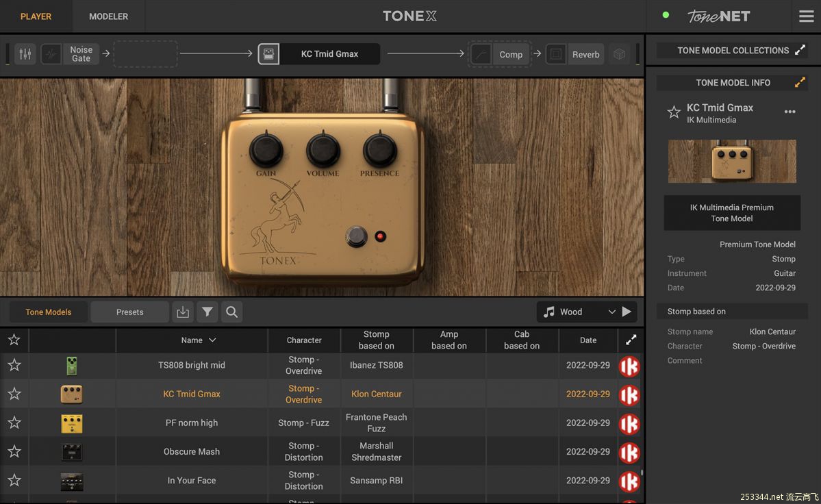Click the IK logo on Obscure Mash row

pos(629,453)
